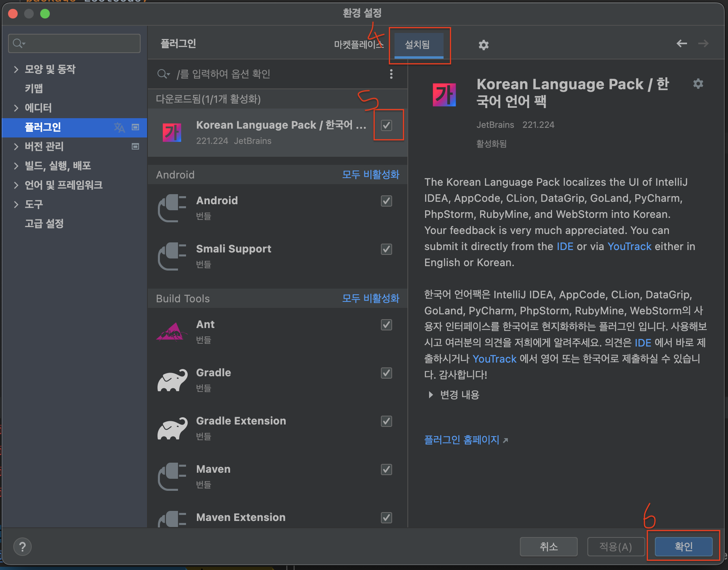Uncheck the Smali Support plugin
This screenshot has width=728, height=570.
click(x=386, y=249)
